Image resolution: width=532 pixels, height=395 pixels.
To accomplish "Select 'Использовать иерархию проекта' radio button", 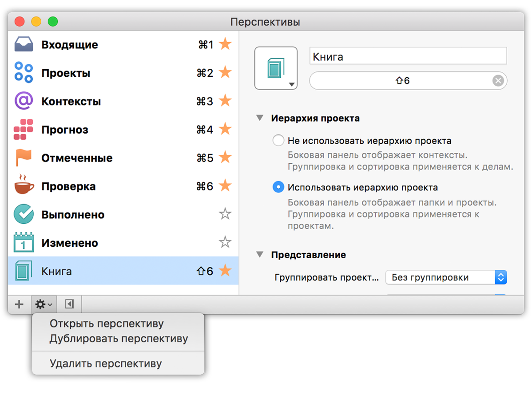I will click(x=278, y=187).
